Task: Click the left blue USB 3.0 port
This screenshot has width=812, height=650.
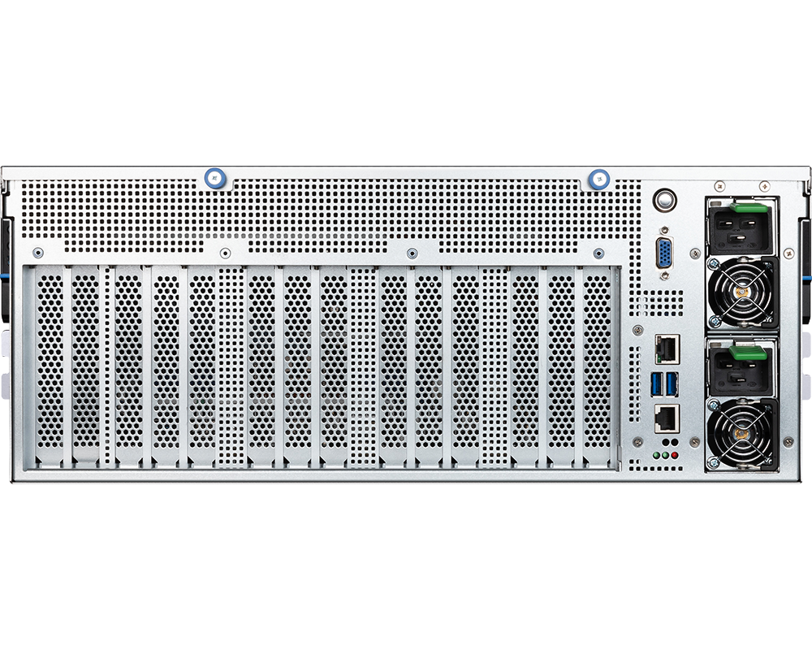Action: pyautogui.click(x=656, y=385)
